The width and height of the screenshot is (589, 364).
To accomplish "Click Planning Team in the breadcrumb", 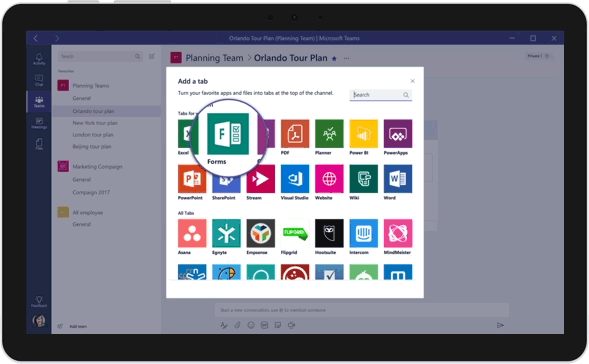I will pos(214,58).
